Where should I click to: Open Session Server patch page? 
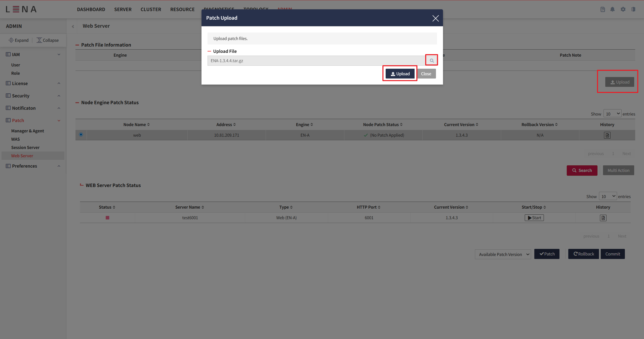tap(25, 147)
